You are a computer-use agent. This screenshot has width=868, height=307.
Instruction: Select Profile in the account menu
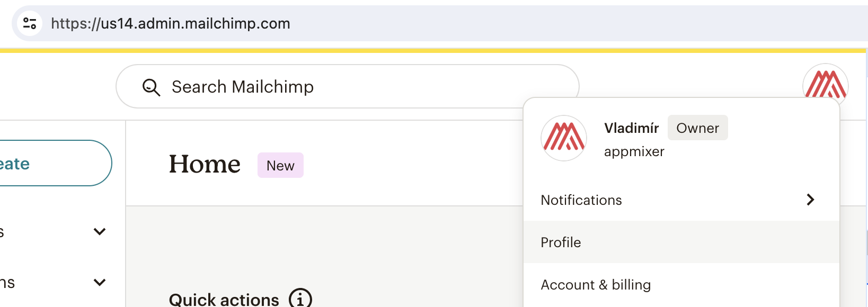[561, 242]
